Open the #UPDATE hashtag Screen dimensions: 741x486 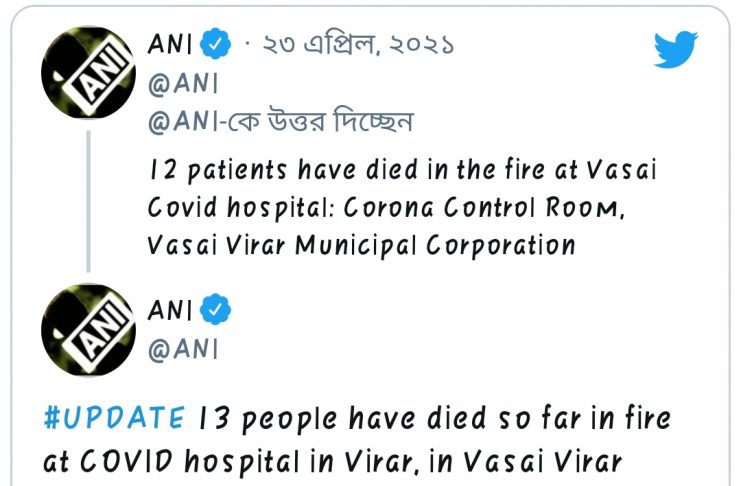point(113,417)
